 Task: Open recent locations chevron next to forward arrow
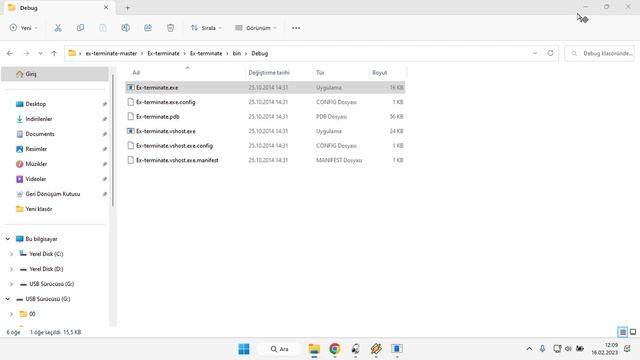pos(40,53)
